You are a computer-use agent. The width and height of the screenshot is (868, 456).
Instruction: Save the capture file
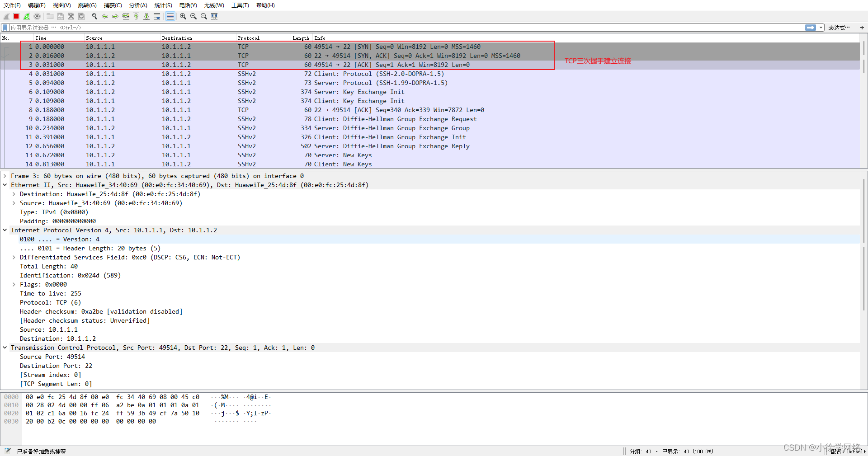pos(60,16)
